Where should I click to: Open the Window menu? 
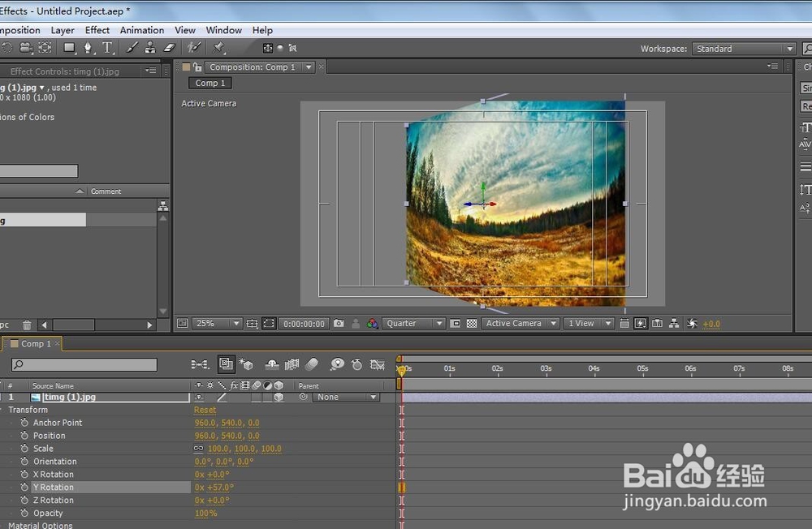[x=224, y=30]
